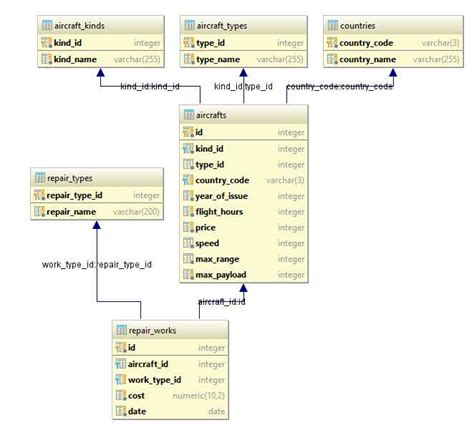The width and height of the screenshot is (474, 430).
Task: Click the work_type_id:repair_type_id relation label
Action: pyautogui.click(x=97, y=265)
